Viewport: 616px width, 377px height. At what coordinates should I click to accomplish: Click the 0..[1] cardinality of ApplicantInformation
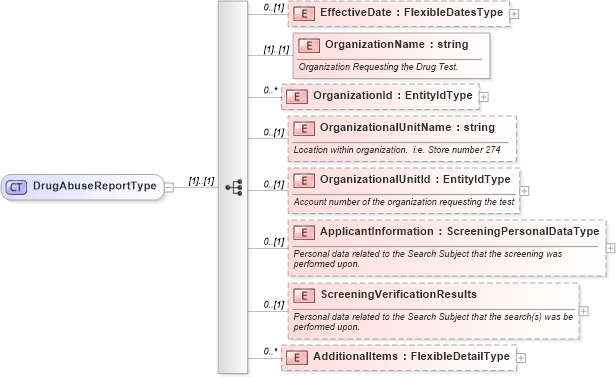pos(274,242)
